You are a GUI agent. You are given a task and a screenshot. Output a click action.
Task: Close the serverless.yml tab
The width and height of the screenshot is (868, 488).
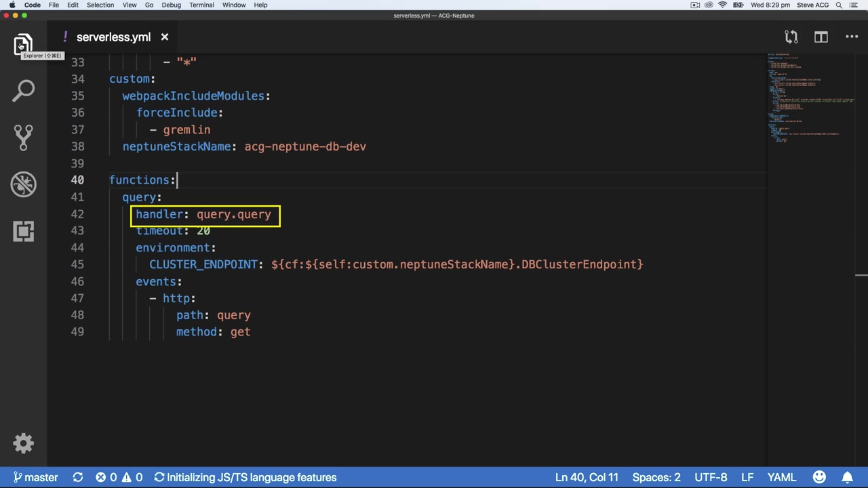[x=164, y=37]
